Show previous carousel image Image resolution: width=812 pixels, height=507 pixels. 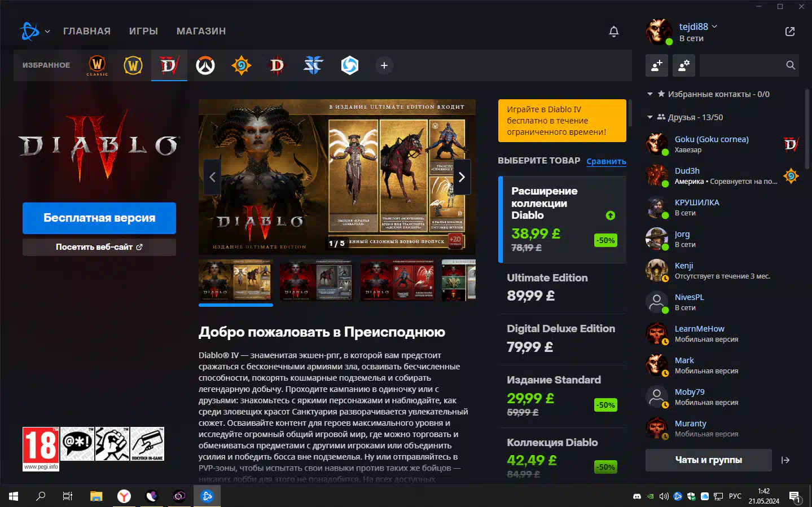pos(212,177)
